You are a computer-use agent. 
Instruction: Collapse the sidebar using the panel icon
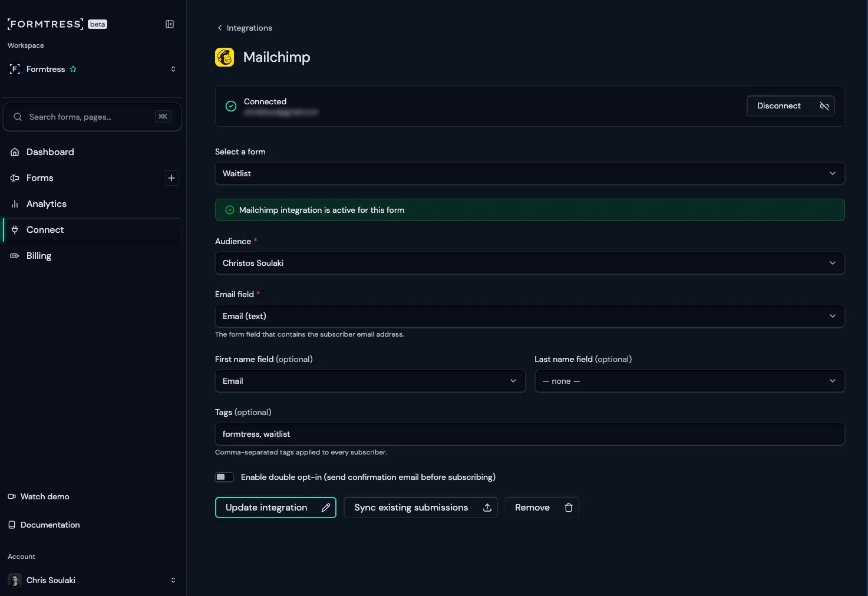pyautogui.click(x=170, y=24)
